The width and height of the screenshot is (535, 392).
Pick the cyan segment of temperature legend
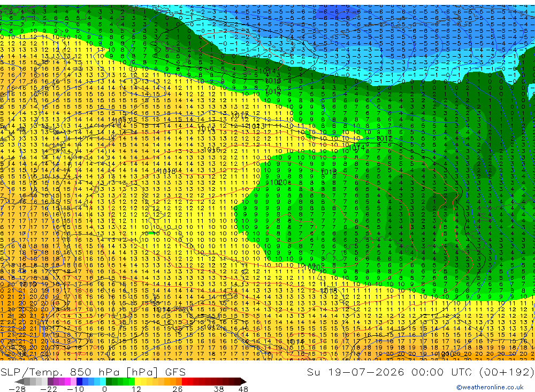coord(102,381)
